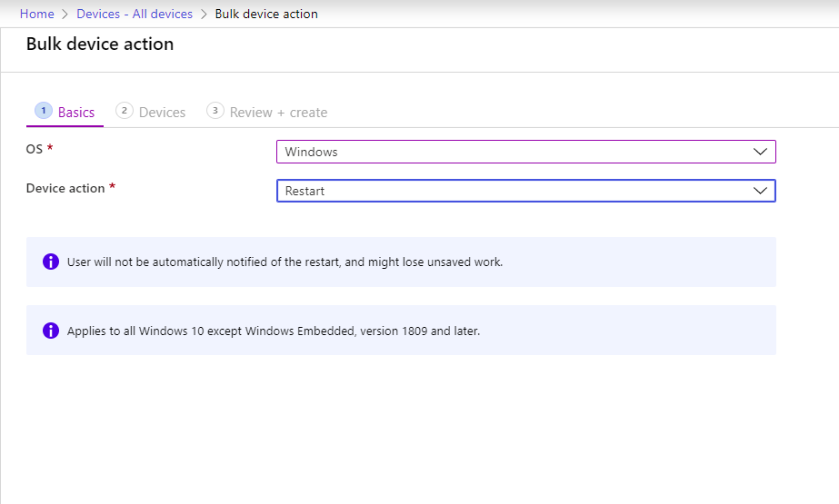Go to the Review + create tab
Image resolution: width=839 pixels, height=504 pixels.
point(278,113)
